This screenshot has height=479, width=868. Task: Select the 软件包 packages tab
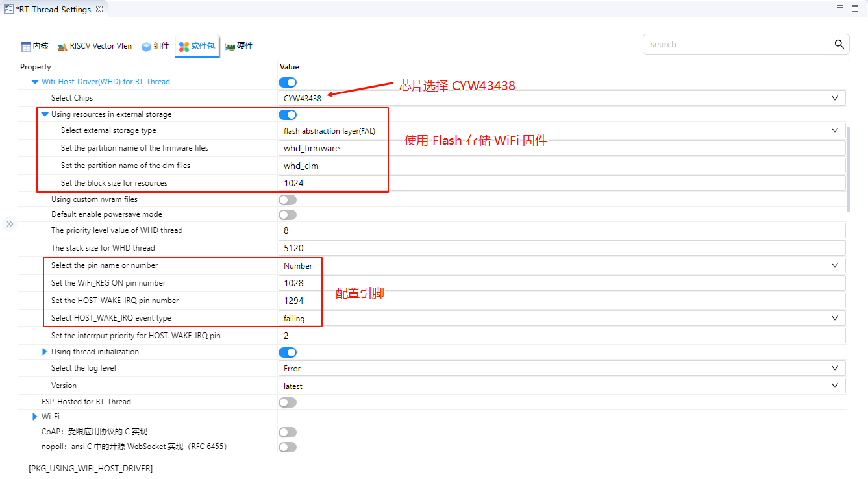[197, 46]
